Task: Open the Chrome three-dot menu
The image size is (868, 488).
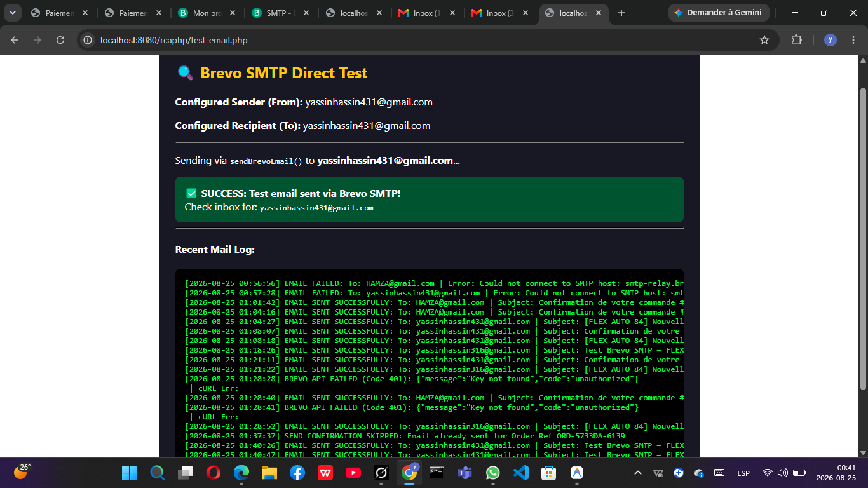Action: (x=853, y=40)
